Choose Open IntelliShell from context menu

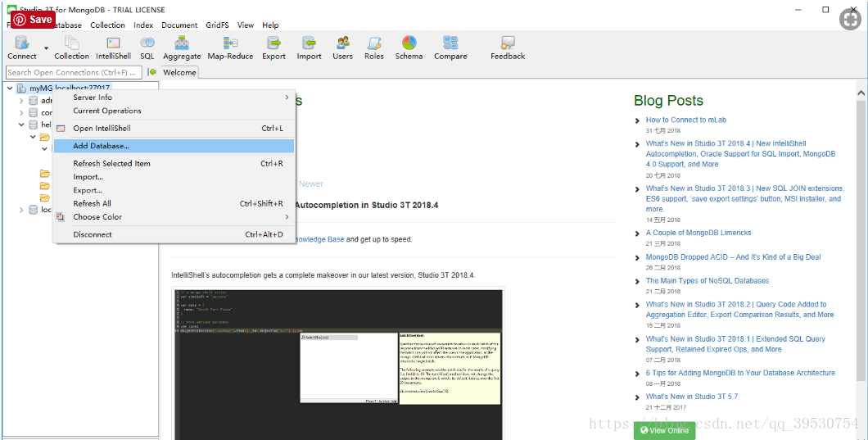click(x=174, y=128)
